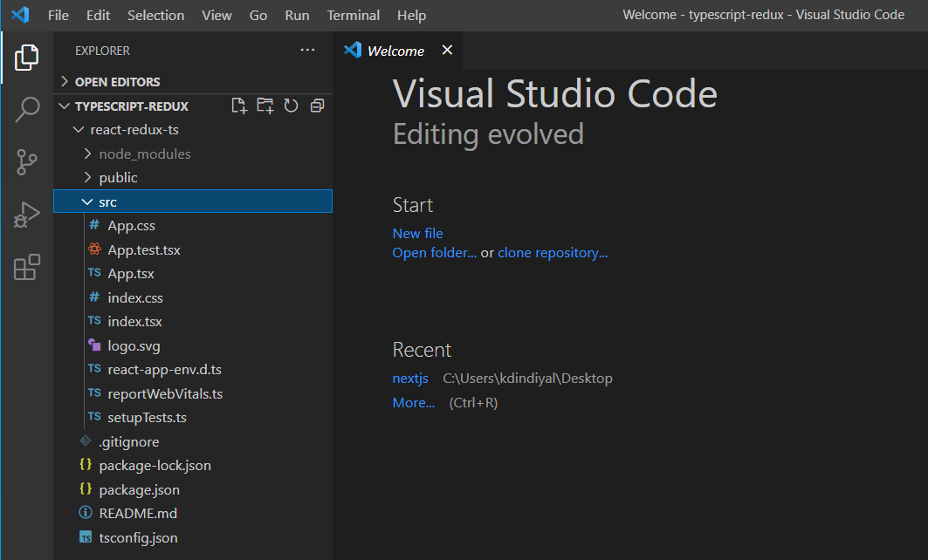Open the App.tsx file
This screenshot has width=928, height=560.
131,274
